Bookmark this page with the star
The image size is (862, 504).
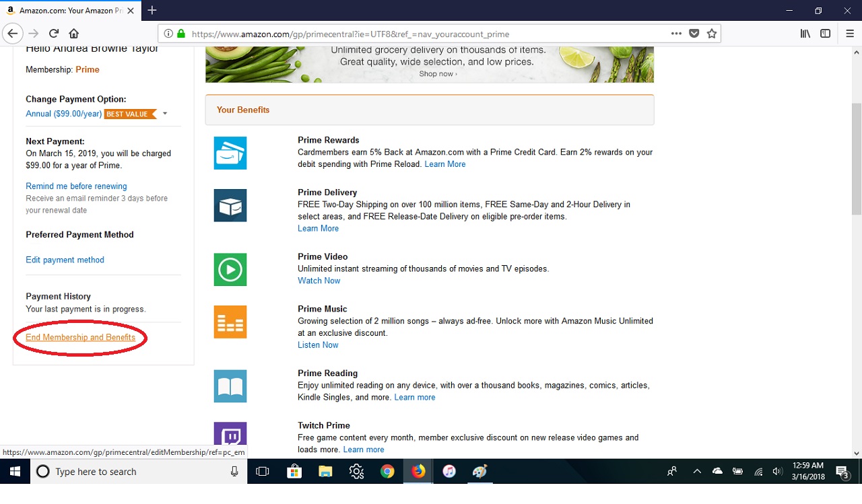coord(712,34)
